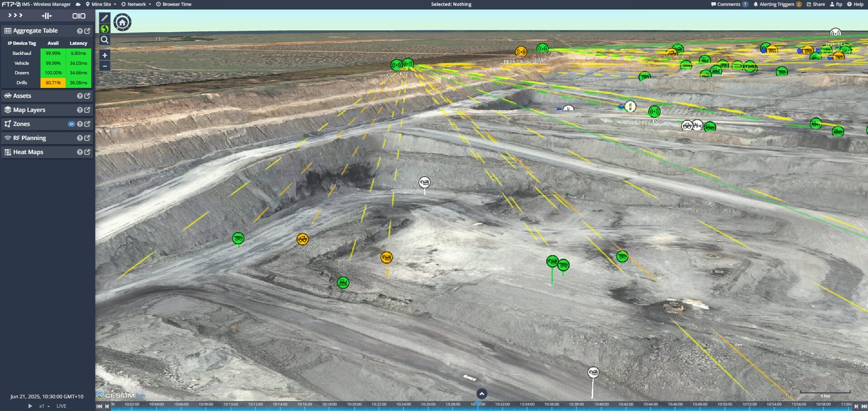Viewport: 868px width, 411px height.
Task: Expand the Map Layers panel
Action: [29, 110]
